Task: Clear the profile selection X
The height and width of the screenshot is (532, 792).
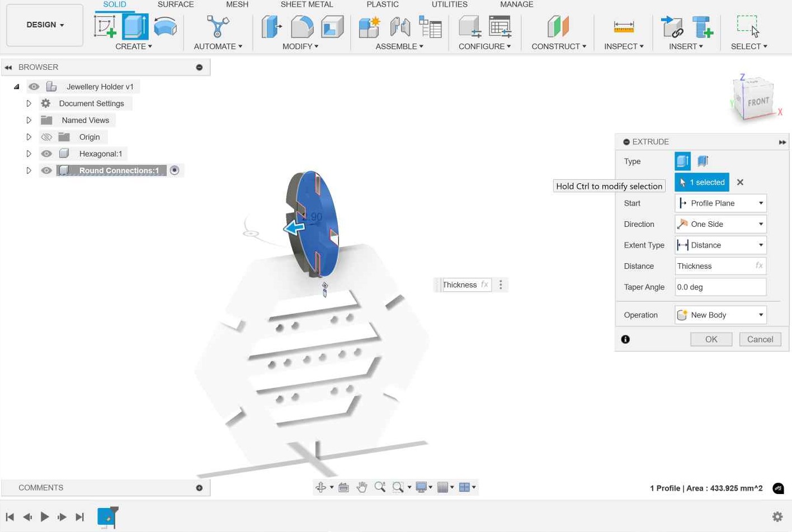Action: 740,182
